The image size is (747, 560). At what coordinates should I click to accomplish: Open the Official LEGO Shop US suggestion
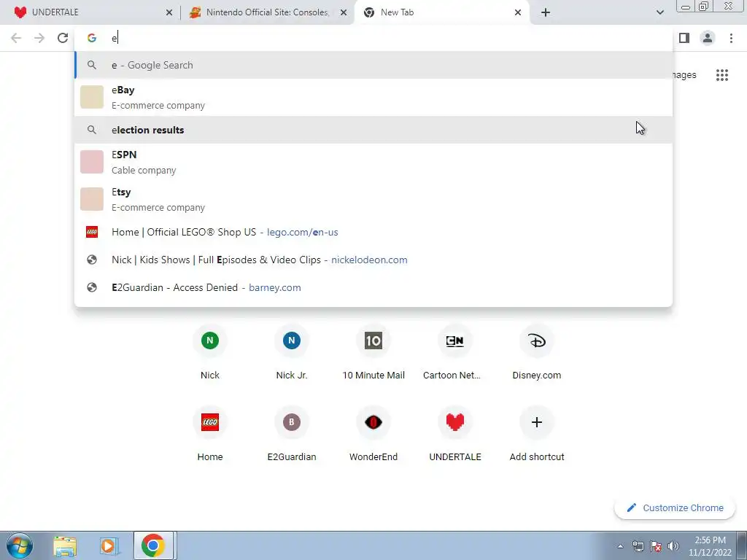373,232
